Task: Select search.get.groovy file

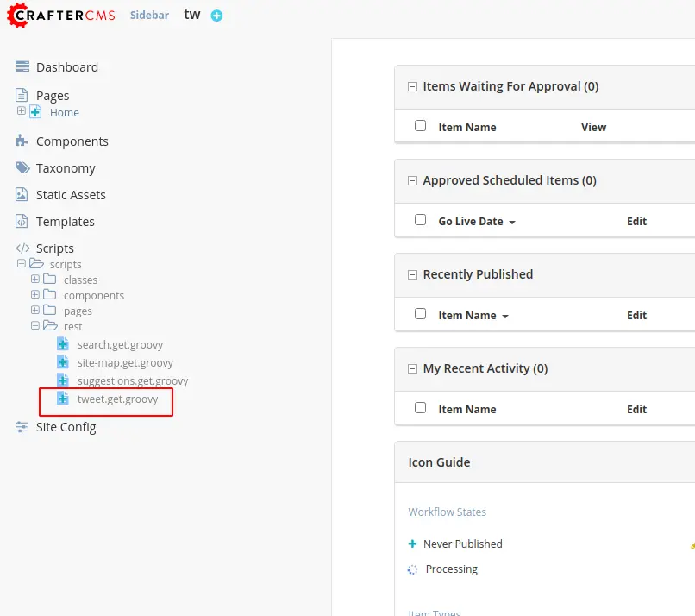Action: (120, 345)
